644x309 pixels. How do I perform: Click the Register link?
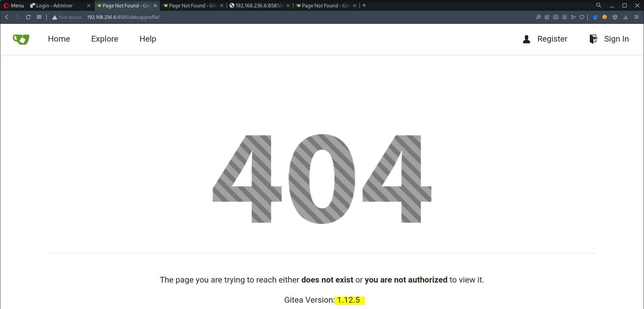point(552,39)
